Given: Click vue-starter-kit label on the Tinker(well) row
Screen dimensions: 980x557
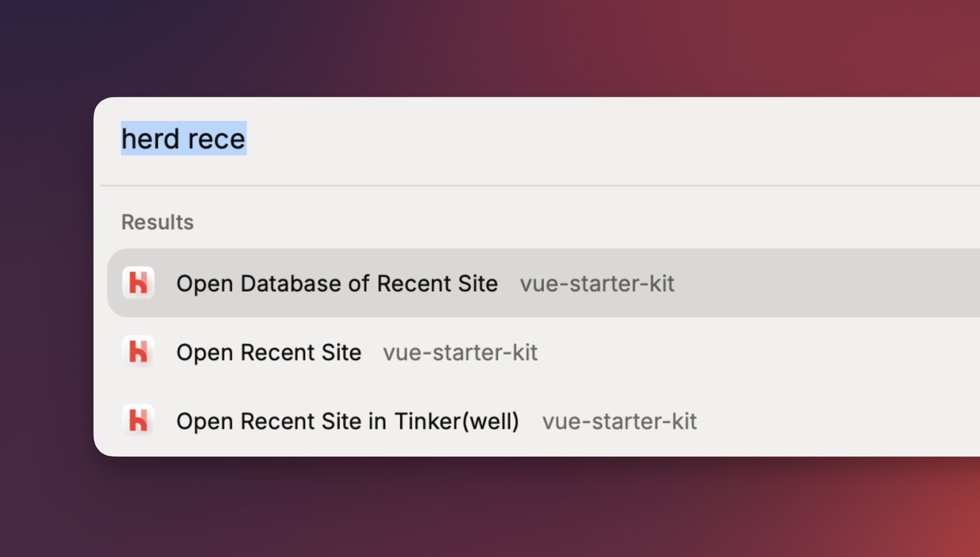Looking at the screenshot, I should pos(619,421).
